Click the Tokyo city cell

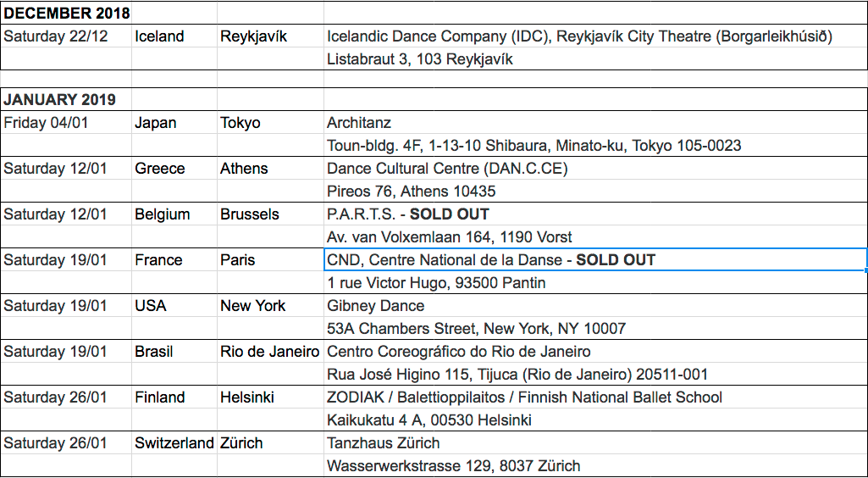(x=270, y=122)
